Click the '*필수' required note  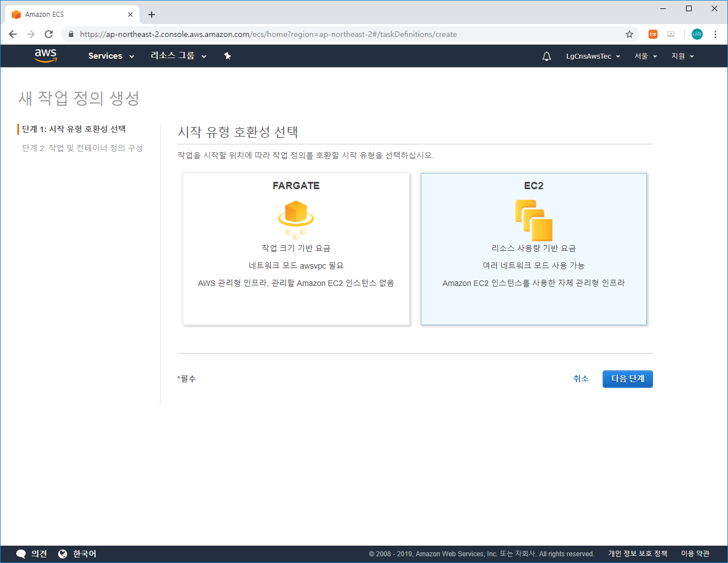tap(187, 379)
